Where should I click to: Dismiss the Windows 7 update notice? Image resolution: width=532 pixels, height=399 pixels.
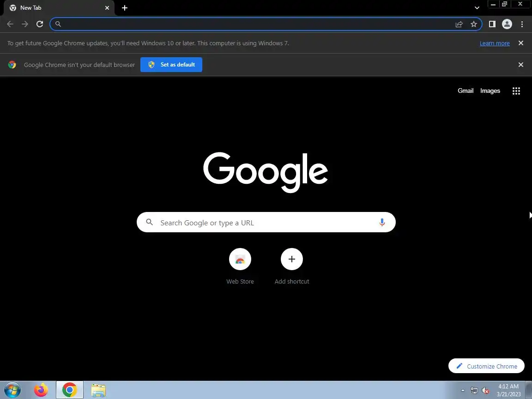click(x=521, y=43)
